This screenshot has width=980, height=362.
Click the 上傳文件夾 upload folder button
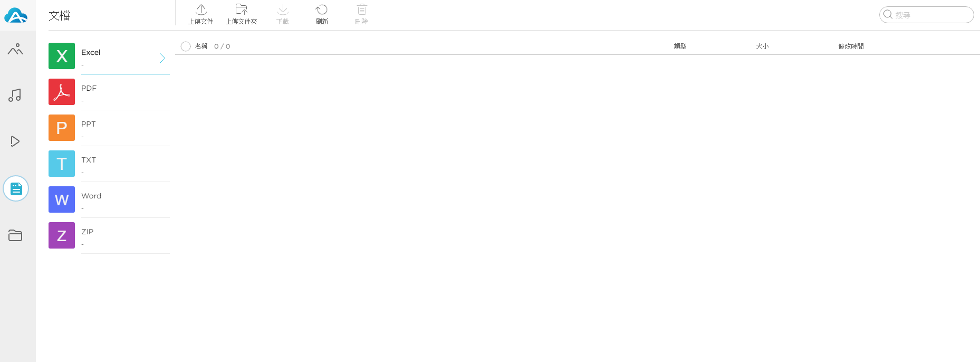242,15
